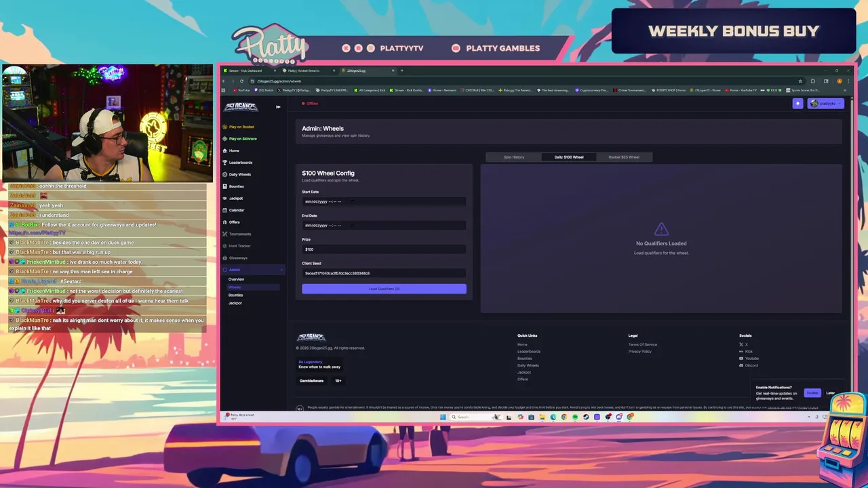Open the Discord social link in footer
This screenshot has height=488, width=868.
[x=749, y=365]
